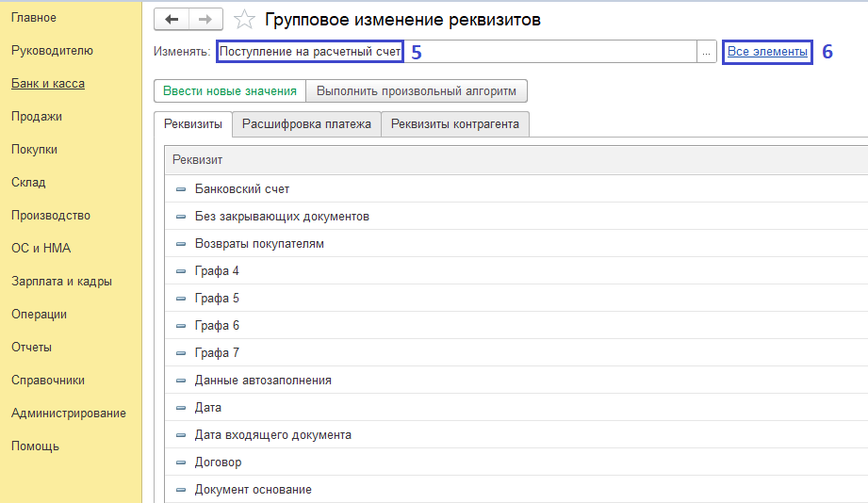Switch to the Реквизиты контрагента tab
Screen dimensions: 868x503
pyautogui.click(x=455, y=124)
